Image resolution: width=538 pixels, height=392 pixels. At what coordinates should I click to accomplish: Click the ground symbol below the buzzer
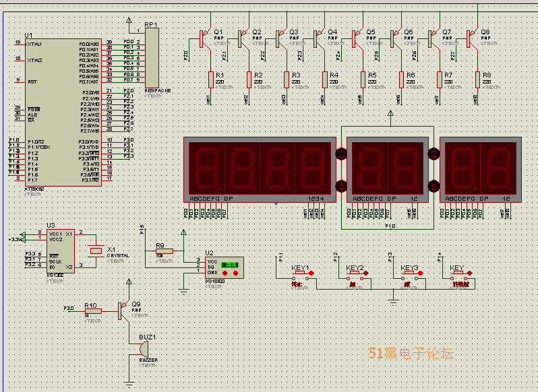pyautogui.click(x=129, y=385)
